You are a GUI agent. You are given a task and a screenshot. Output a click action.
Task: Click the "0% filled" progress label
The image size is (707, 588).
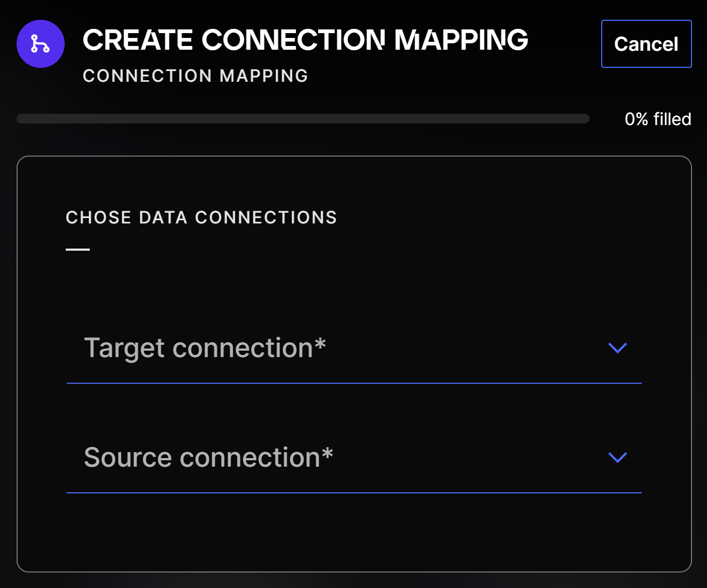click(x=657, y=119)
